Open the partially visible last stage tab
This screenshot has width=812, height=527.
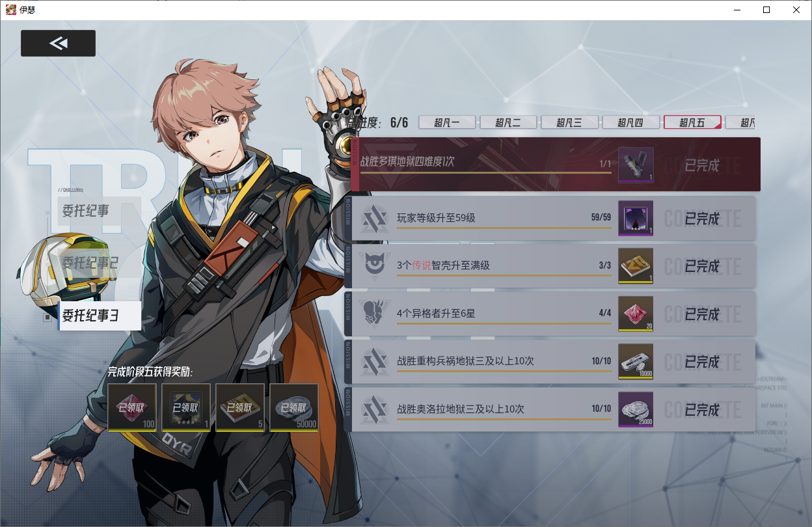740,122
